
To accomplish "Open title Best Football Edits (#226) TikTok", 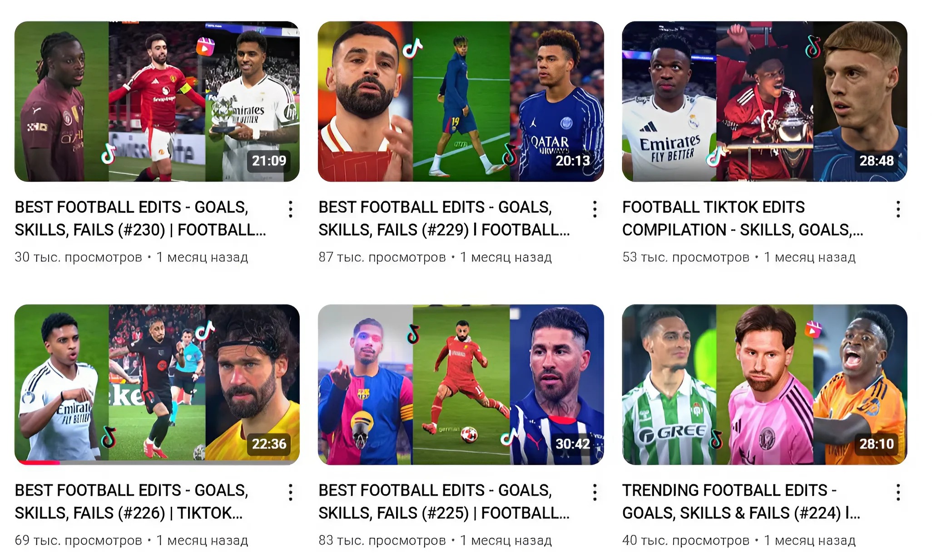I will [132, 501].
